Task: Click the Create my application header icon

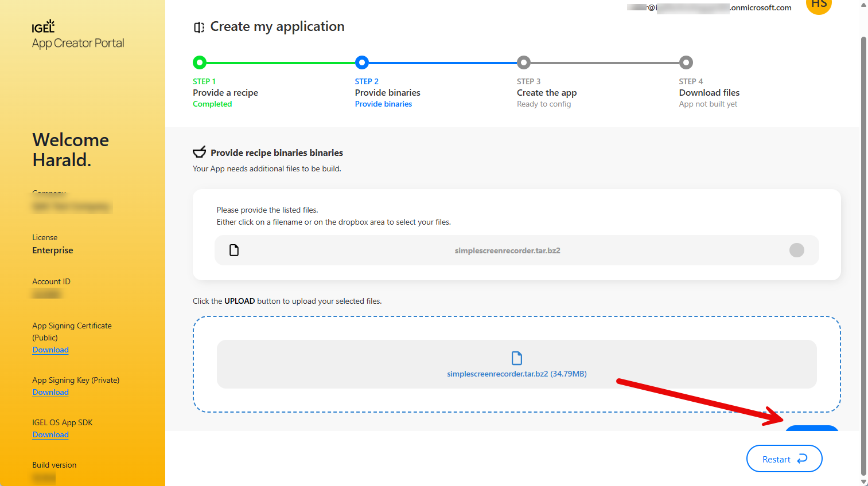Action: [198, 28]
